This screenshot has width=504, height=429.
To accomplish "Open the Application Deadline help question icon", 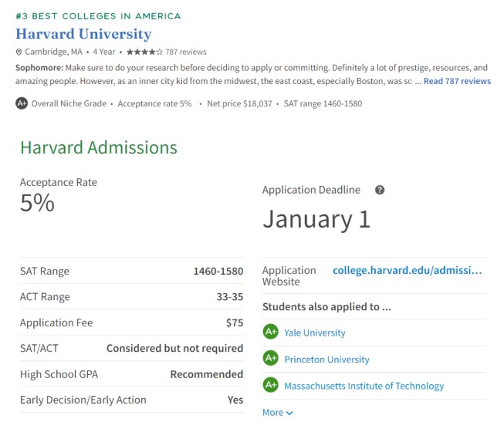I will 380,190.
